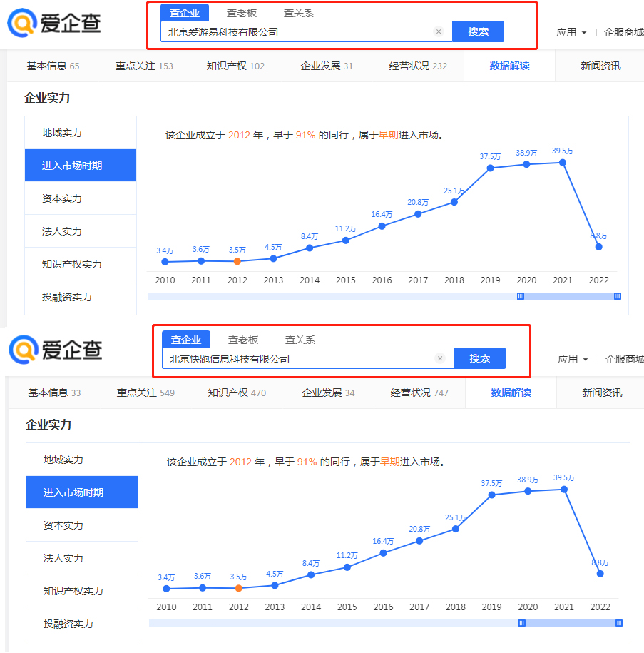Viewport: 644px width, 653px height.
Task: Click the right handle of the bottom chart range slider
Action: pyautogui.click(x=619, y=623)
